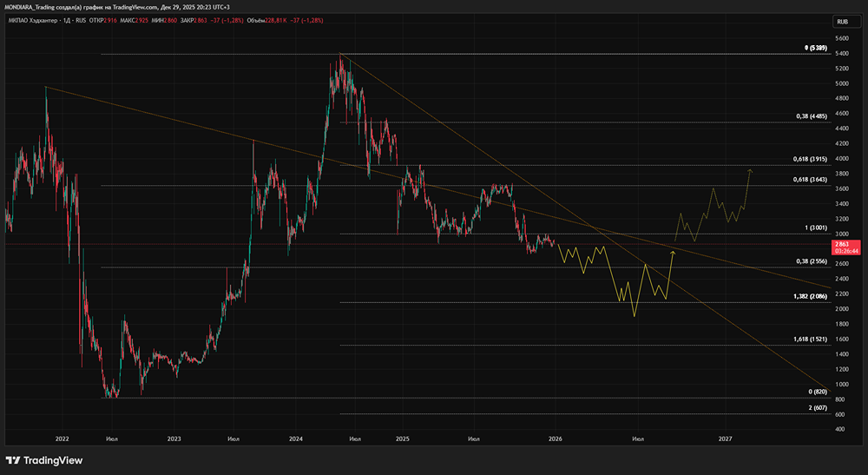Image resolution: width=868 pixels, height=475 pixels.
Task: Click the 2026 label on time axis
Action: point(555,439)
